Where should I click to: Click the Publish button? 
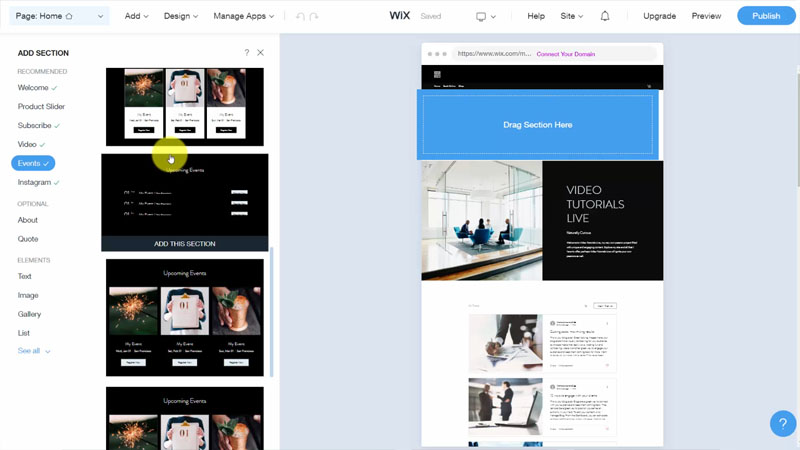[766, 16]
